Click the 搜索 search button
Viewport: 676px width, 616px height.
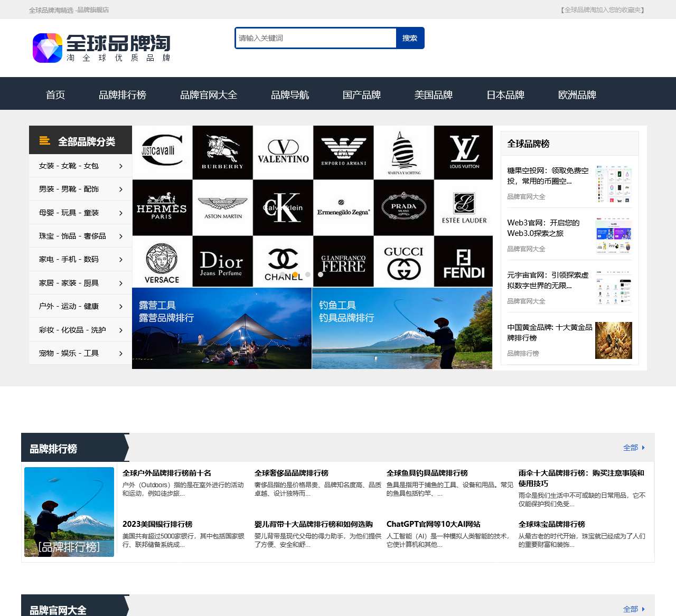pos(410,37)
